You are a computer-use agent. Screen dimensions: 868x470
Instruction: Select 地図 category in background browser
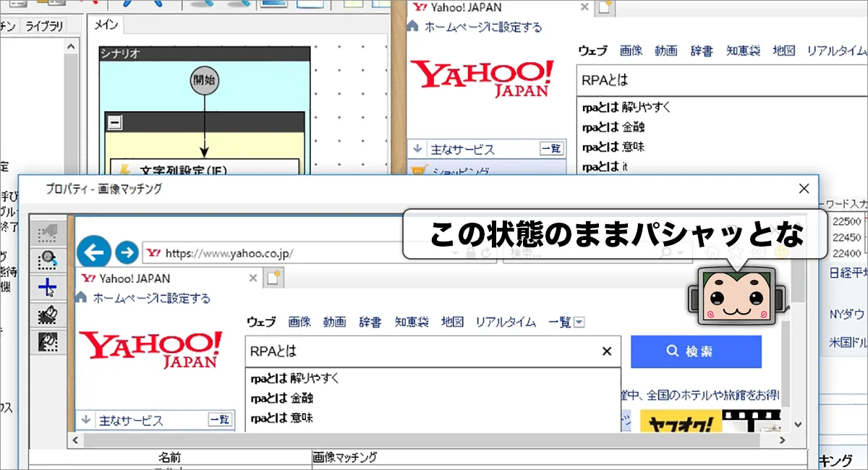(784, 51)
